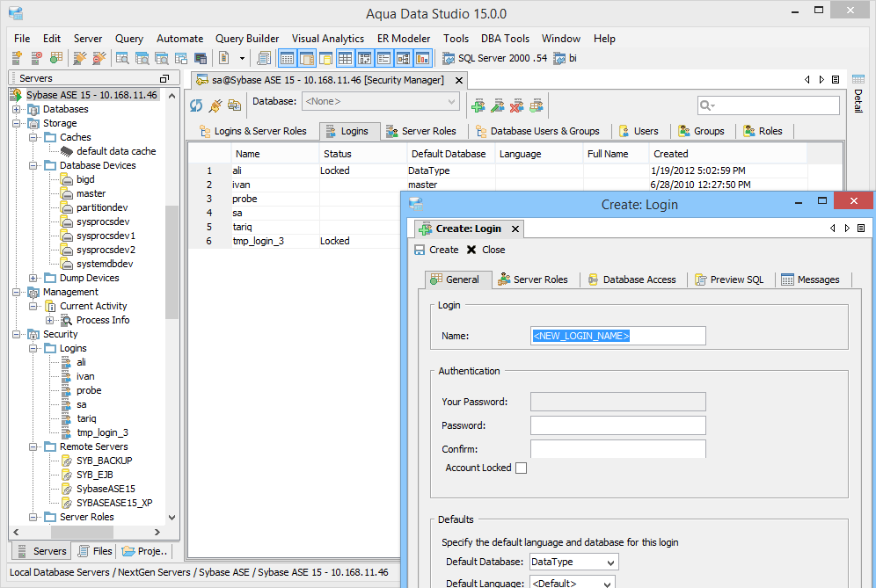Click the login properties table icon

[537, 105]
